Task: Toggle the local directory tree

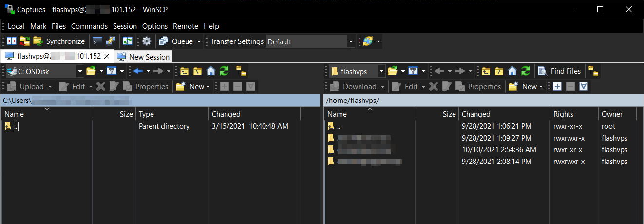Action: click(241, 71)
